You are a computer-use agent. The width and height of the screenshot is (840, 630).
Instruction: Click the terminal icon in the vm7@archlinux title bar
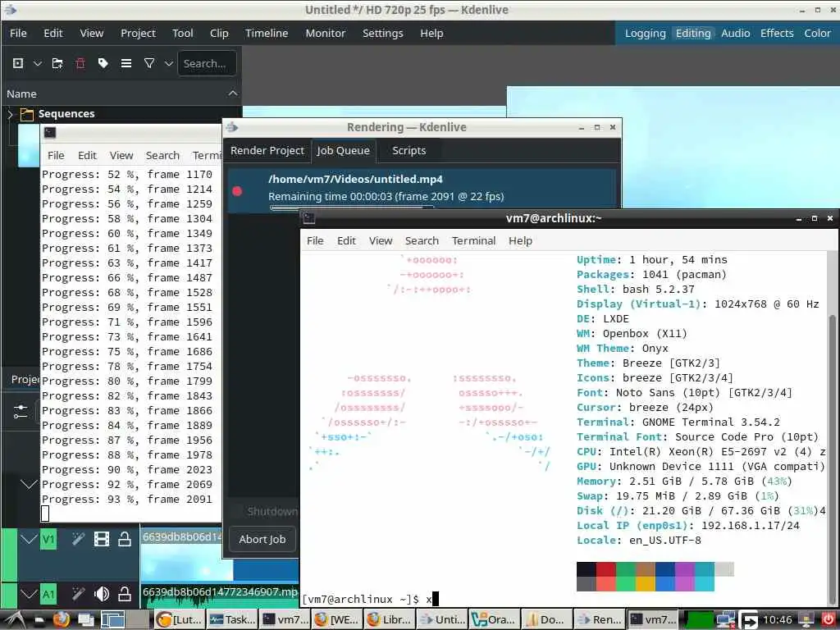309,218
